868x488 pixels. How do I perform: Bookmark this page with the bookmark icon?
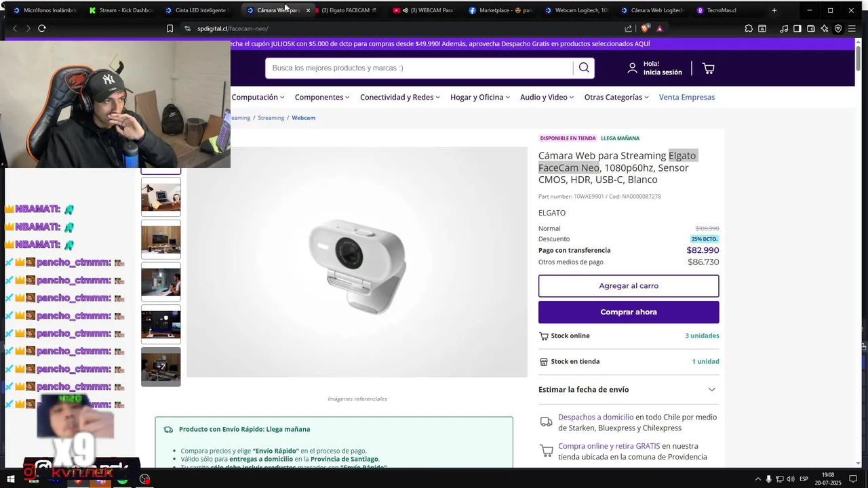pyautogui.click(x=170, y=28)
